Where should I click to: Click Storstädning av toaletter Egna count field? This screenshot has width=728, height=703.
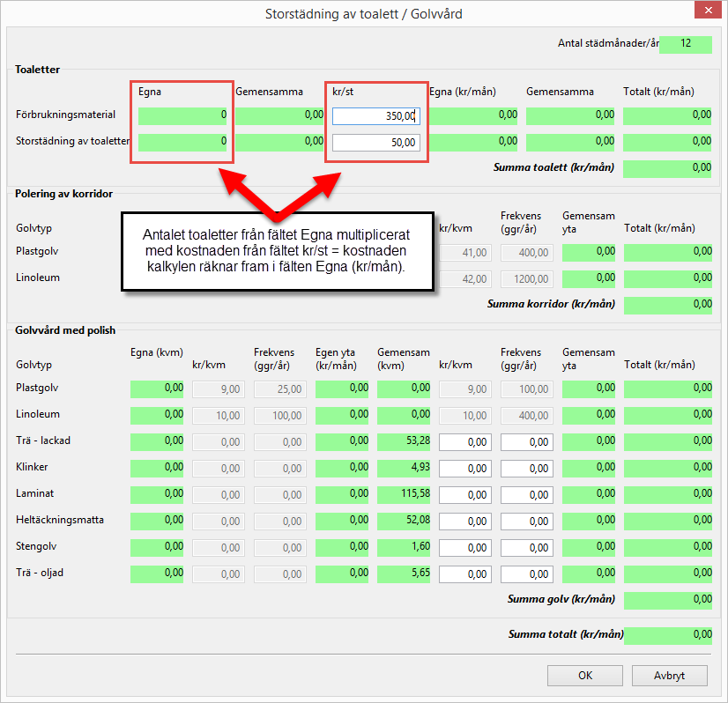[x=182, y=142]
